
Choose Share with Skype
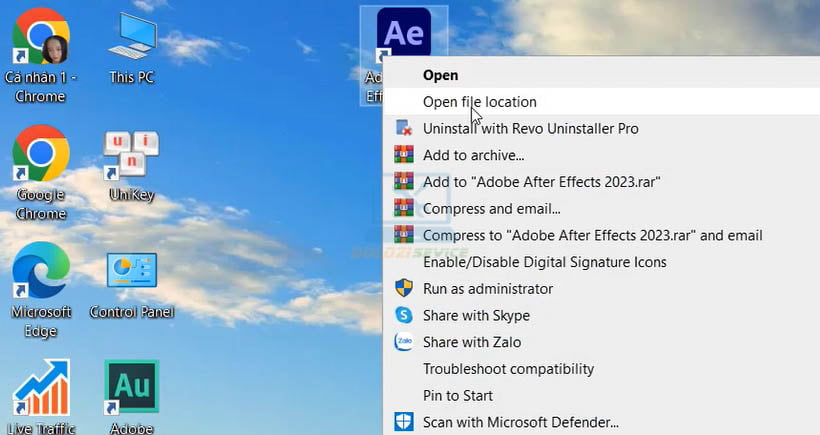click(x=601, y=315)
